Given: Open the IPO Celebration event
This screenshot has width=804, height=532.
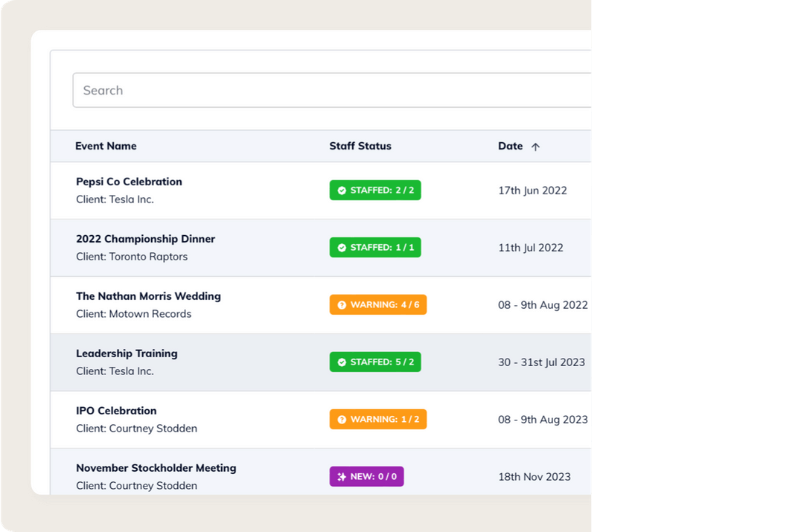Looking at the screenshot, I should click(x=116, y=411).
